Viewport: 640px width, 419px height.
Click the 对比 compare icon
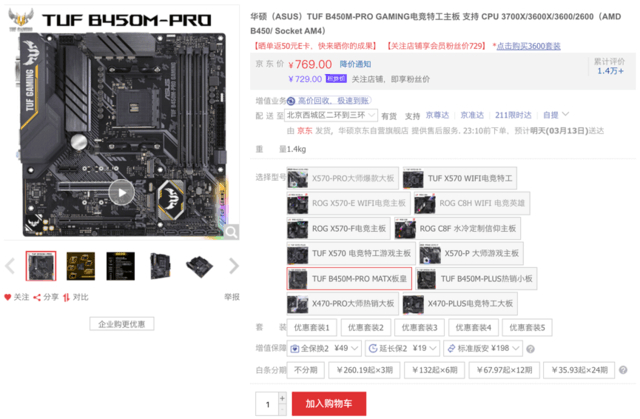click(66, 297)
